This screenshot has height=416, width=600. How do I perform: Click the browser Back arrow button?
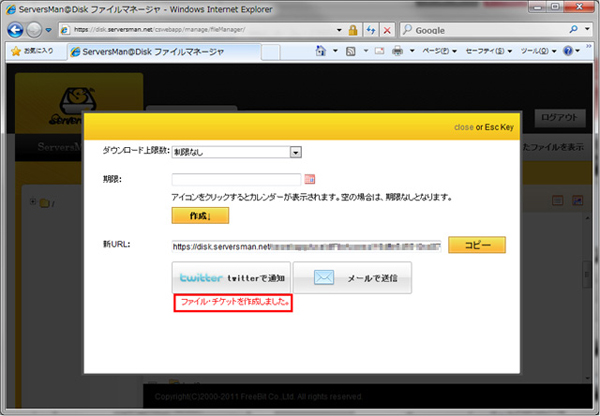15,30
